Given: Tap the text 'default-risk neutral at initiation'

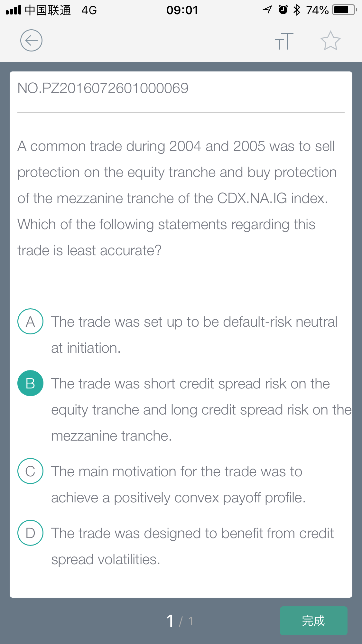Looking at the screenshot, I should pyautogui.click(x=194, y=335).
